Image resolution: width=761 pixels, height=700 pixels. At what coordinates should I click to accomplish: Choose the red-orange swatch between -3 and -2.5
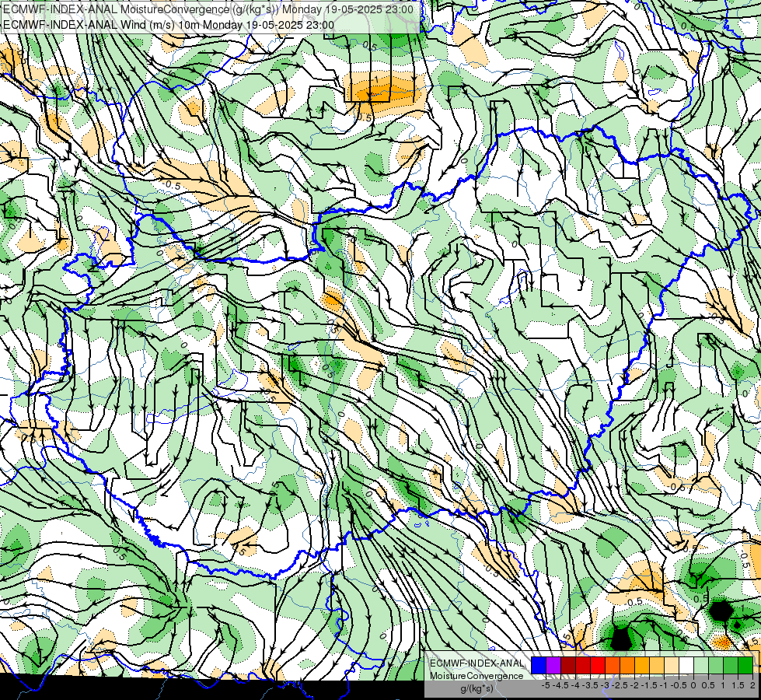[x=613, y=665]
